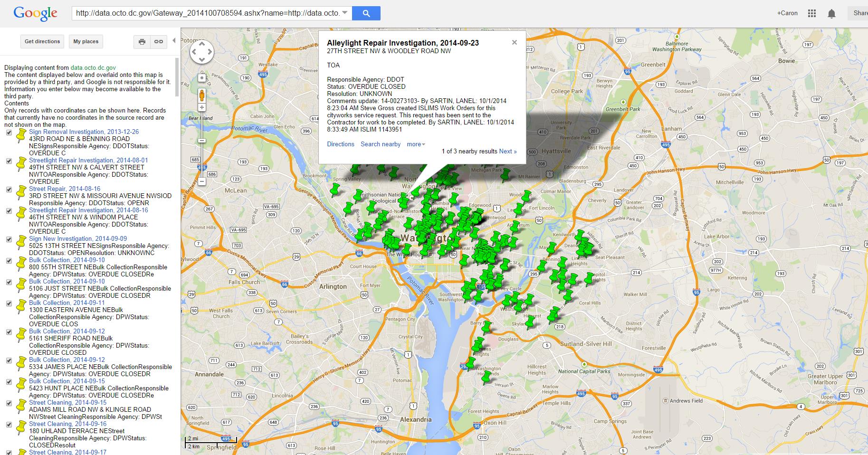Image resolution: width=868 pixels, height=455 pixels.
Task: Click pin icon beside Street Cleaning 2014-09-15
Action: coord(21,406)
